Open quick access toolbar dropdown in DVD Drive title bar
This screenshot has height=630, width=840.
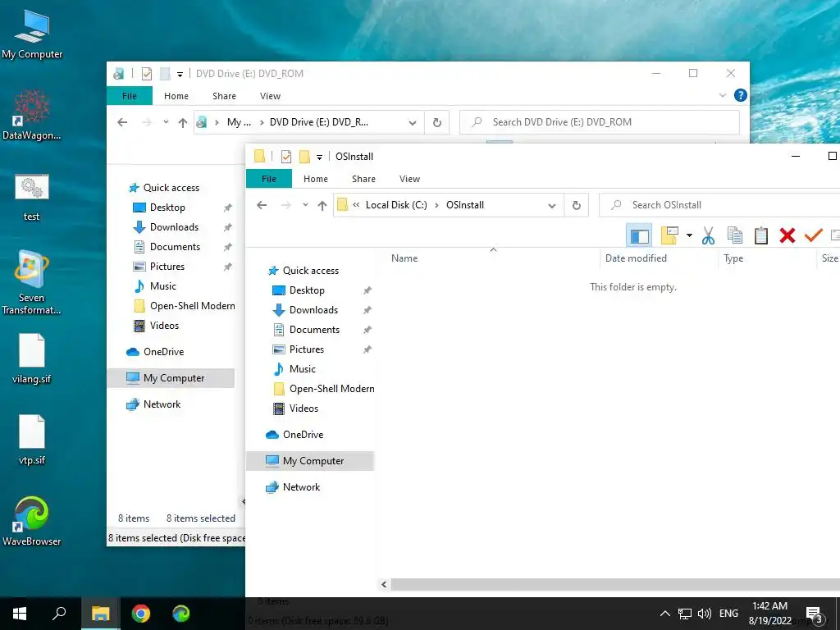tap(180, 74)
